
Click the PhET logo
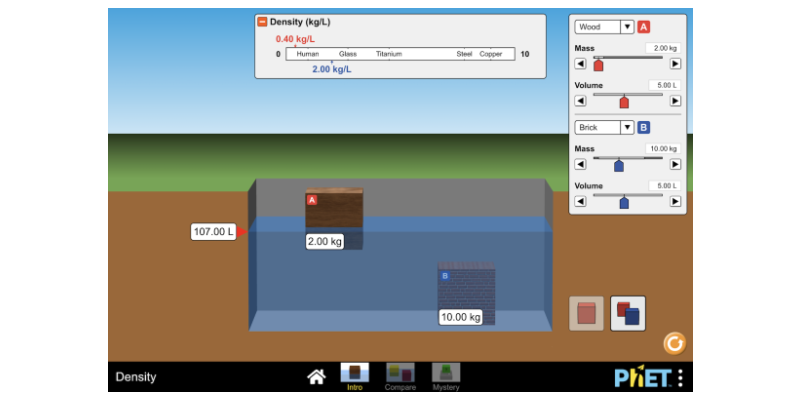click(641, 378)
